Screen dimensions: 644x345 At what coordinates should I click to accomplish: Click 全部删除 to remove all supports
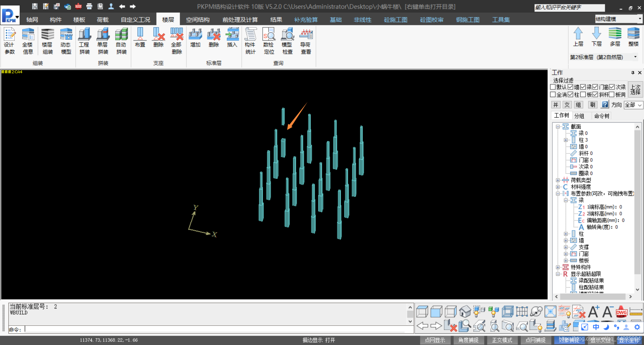click(177, 41)
